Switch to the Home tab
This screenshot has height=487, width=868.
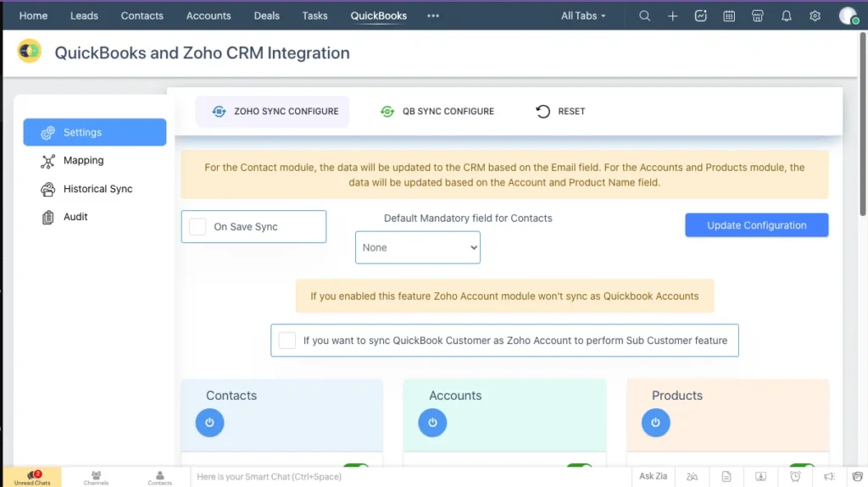[33, 16]
